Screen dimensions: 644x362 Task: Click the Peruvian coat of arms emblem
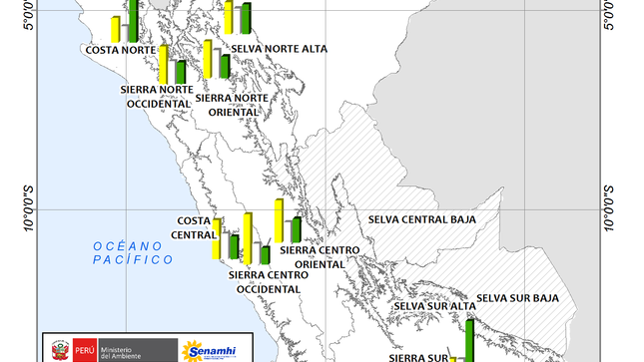(60, 351)
